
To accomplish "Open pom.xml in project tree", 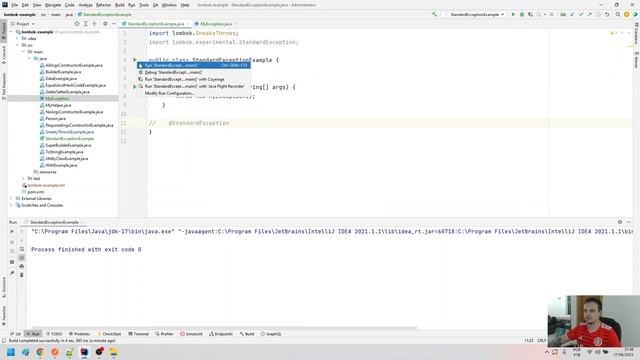I will (x=33, y=192).
